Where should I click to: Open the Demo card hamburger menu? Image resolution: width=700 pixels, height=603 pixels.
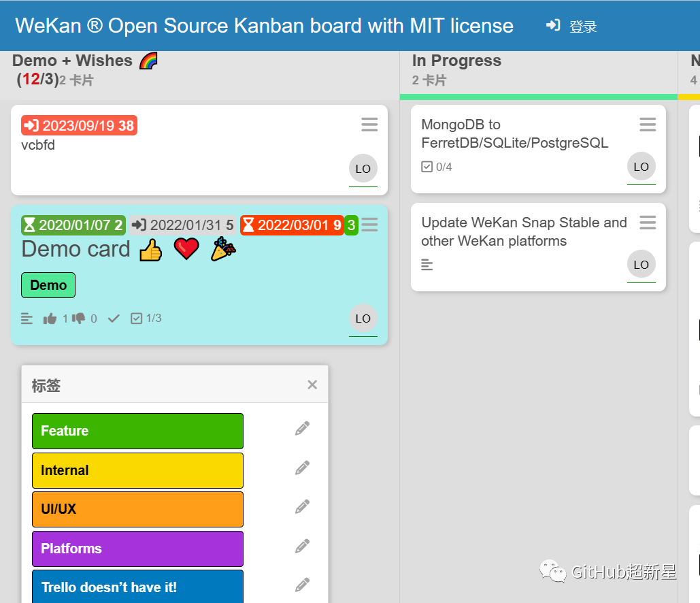pyautogui.click(x=369, y=224)
